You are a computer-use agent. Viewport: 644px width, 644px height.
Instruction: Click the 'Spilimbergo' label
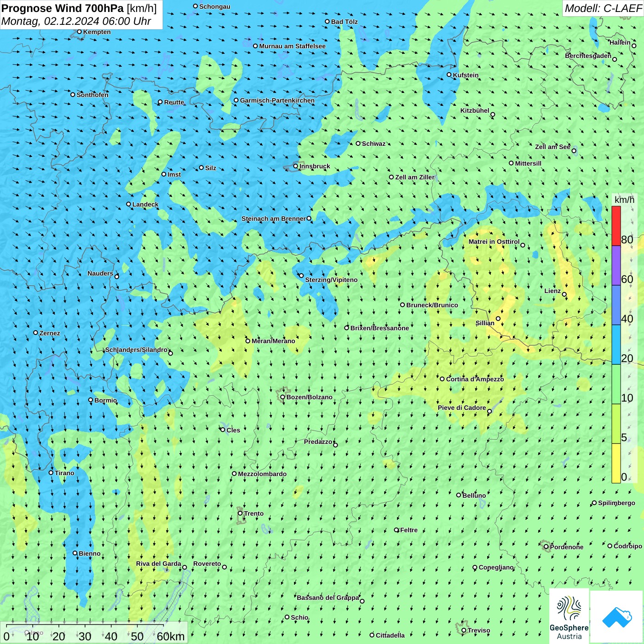coord(617,503)
